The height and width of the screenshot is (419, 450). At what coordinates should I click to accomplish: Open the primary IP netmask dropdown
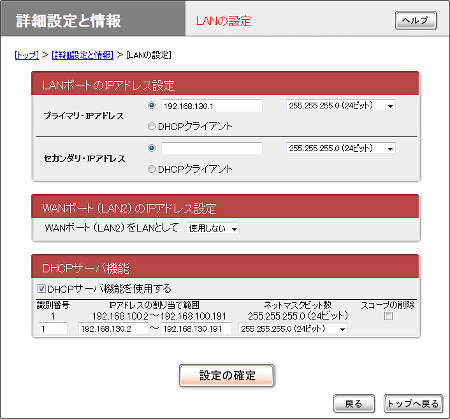[341, 106]
